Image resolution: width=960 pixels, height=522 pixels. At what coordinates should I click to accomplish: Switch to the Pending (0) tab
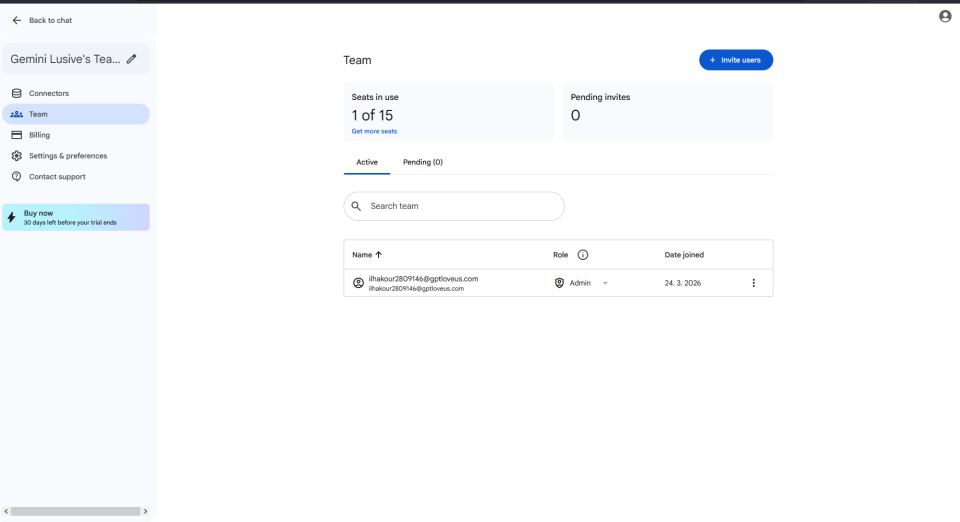pos(422,163)
